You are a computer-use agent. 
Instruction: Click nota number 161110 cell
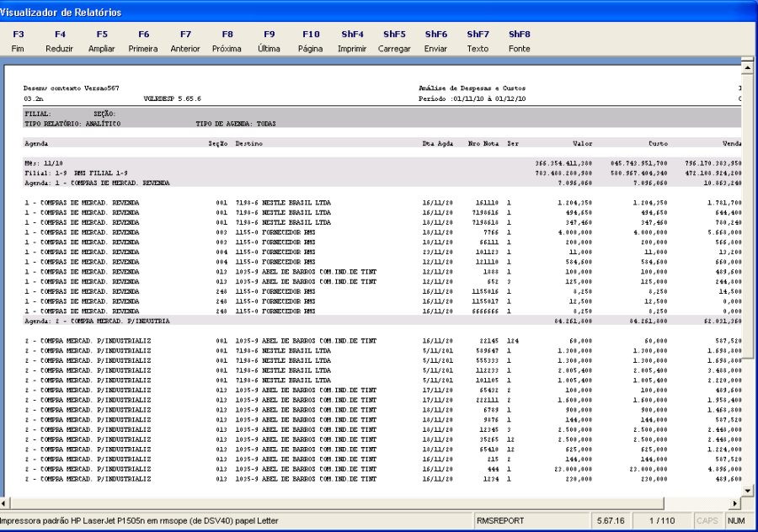pos(487,203)
